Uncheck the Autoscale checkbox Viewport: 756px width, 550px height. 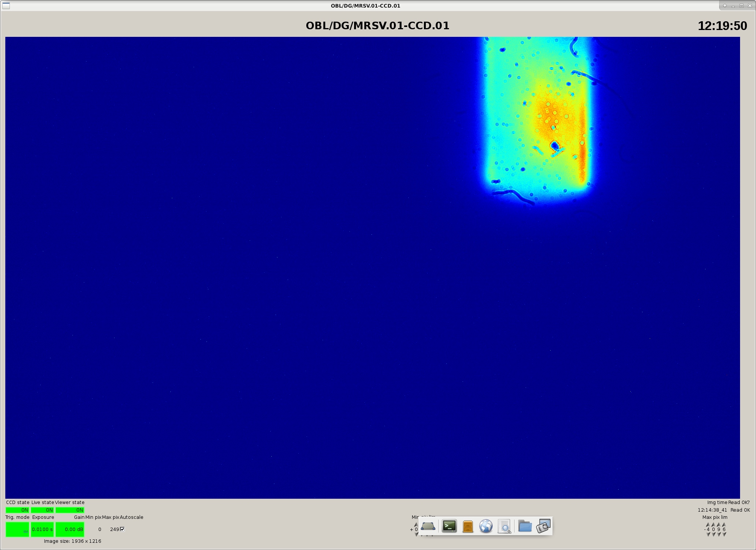(122, 529)
